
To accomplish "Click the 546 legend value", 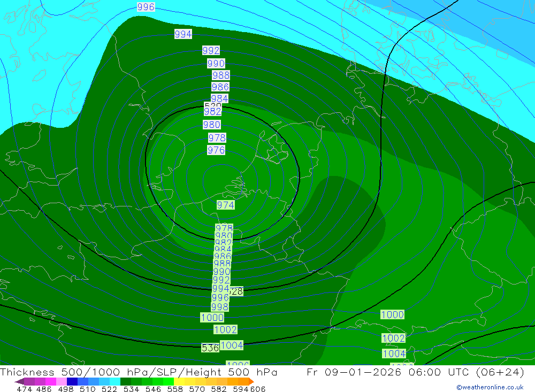I will tap(153, 389).
